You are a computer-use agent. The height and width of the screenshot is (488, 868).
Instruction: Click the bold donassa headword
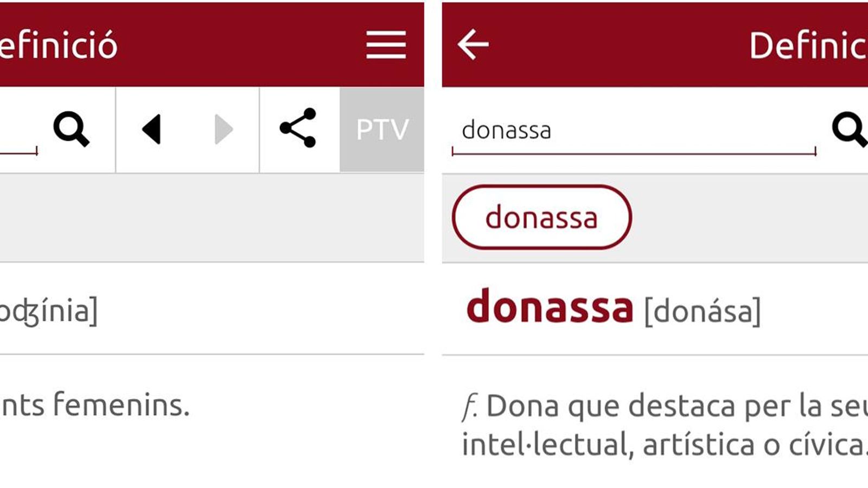[x=550, y=306]
